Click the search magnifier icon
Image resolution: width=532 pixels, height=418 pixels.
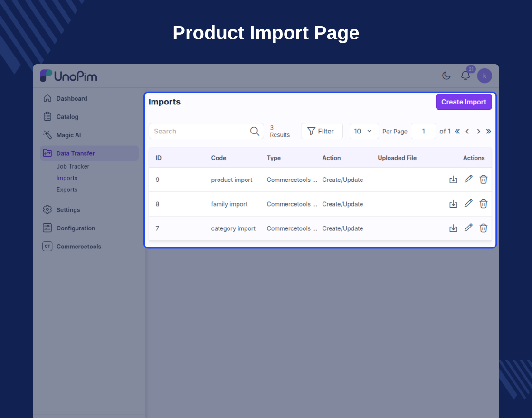[255, 131]
